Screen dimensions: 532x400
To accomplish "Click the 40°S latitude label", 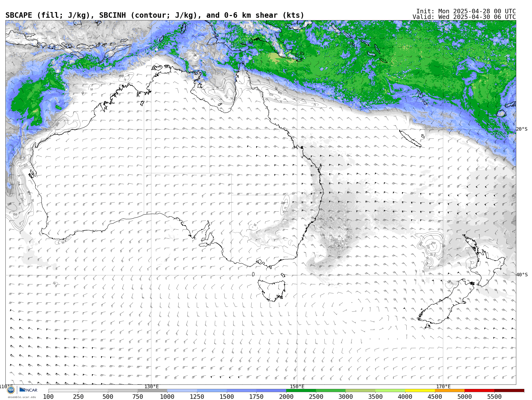I will (x=522, y=275).
